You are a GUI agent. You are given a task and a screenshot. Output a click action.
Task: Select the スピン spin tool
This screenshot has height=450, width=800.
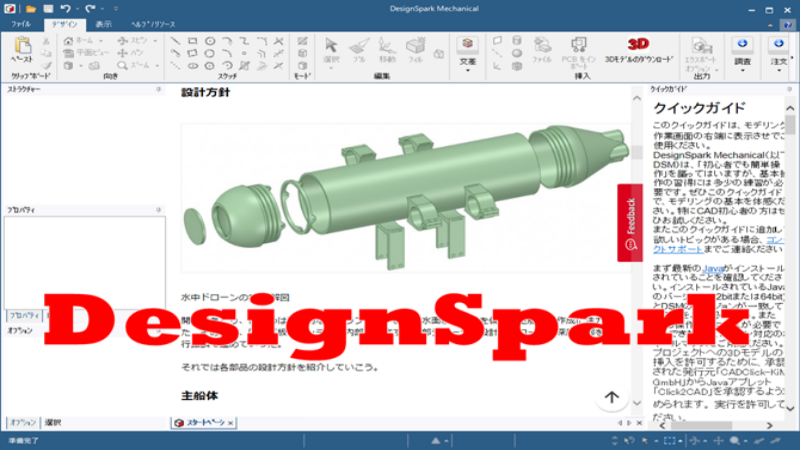[x=132, y=40]
